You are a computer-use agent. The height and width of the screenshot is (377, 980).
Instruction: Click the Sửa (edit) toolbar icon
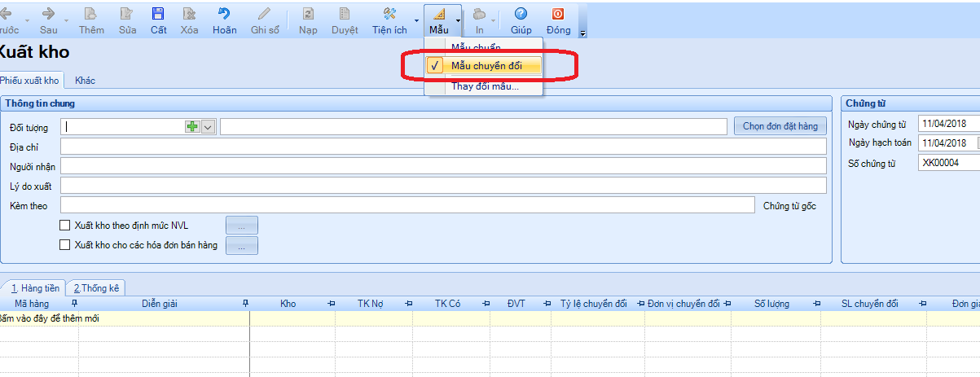[127, 14]
